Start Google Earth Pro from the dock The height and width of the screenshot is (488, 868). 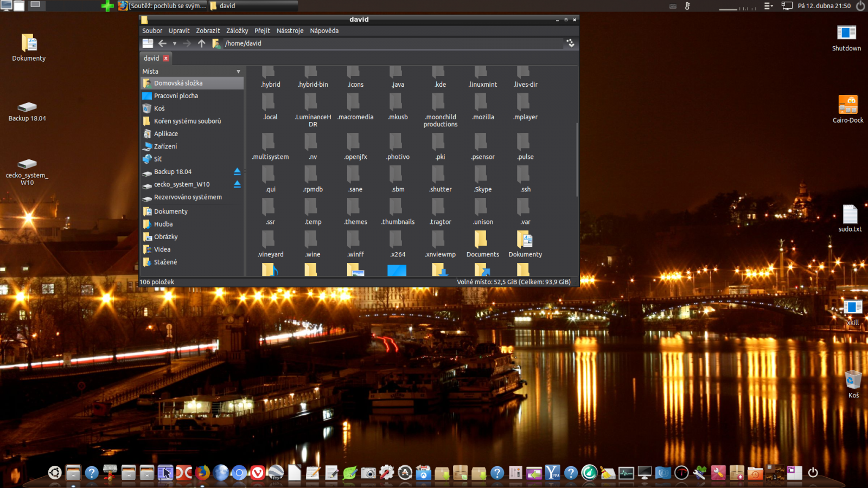(277, 473)
